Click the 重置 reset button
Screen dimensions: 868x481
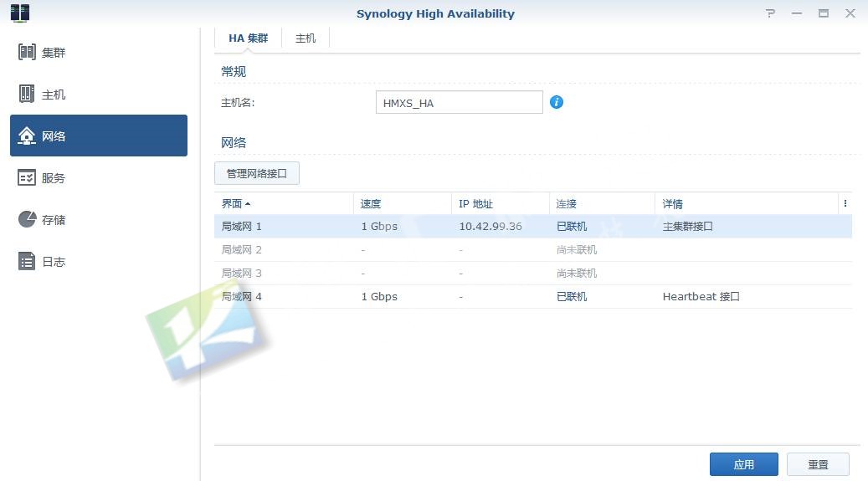(818, 464)
